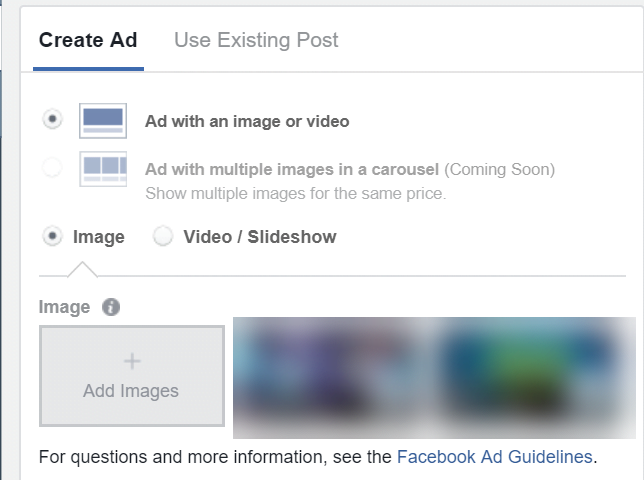Click the Image info tooltip icon
644x480 pixels.
point(111,307)
